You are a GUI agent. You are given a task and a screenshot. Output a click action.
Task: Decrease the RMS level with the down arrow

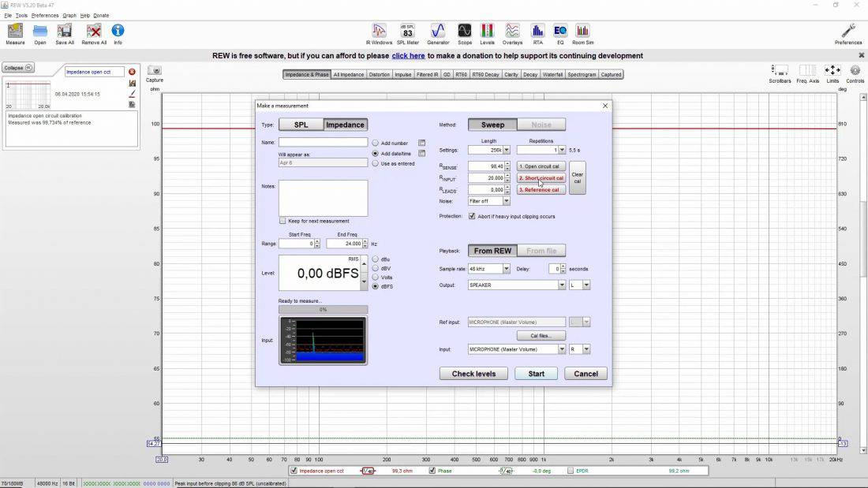click(364, 282)
